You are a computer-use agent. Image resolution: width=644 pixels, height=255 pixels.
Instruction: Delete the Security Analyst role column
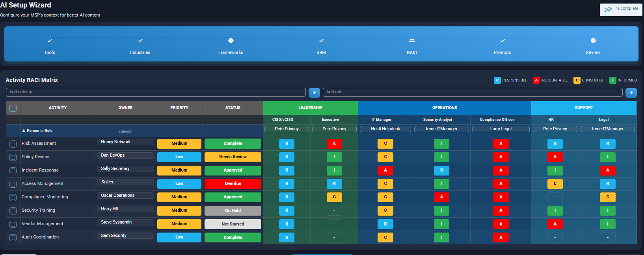(x=457, y=120)
